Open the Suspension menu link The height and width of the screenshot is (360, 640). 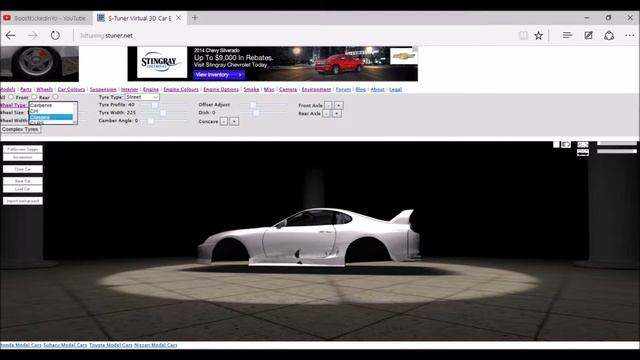pyautogui.click(x=103, y=89)
